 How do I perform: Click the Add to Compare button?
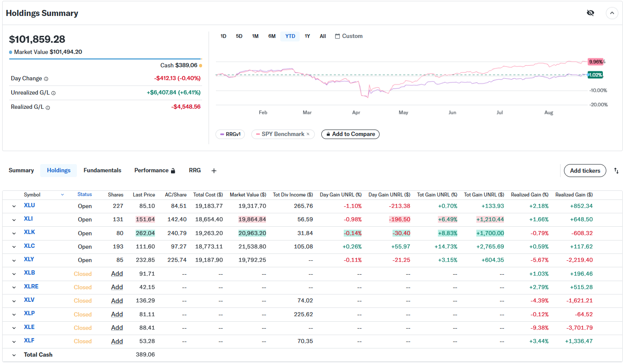pos(350,134)
